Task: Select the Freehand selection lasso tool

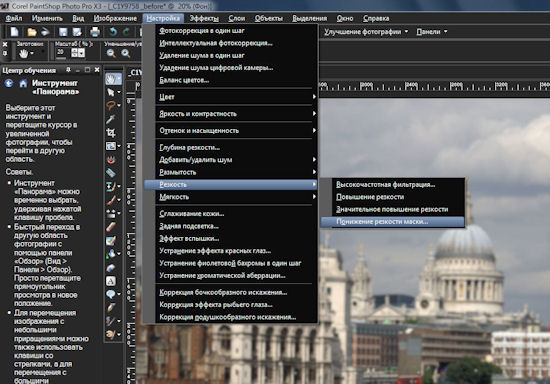Action: [x=111, y=106]
